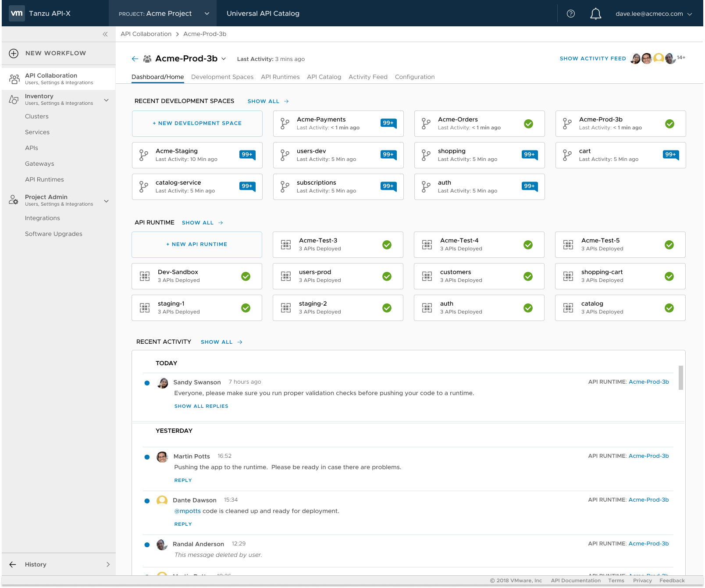Viewport: 705px width, 588px height.
Task: Expand the History panel chevron
Action: (x=108, y=564)
